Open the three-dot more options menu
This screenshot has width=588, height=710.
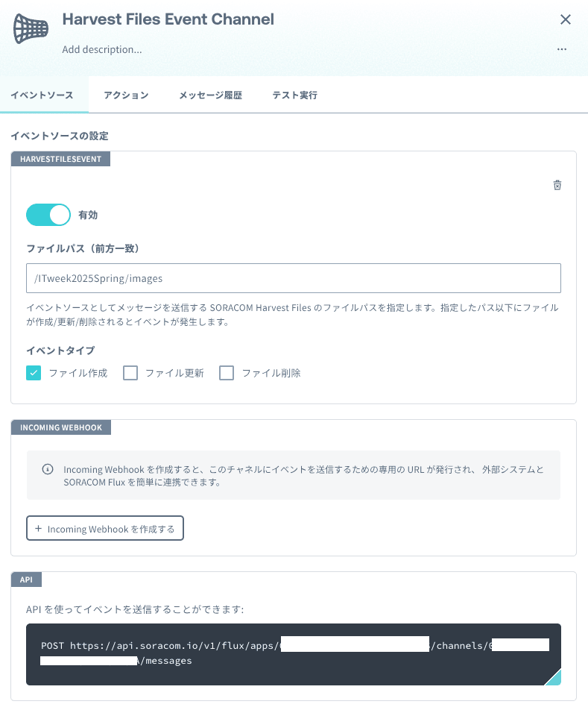[x=562, y=49]
